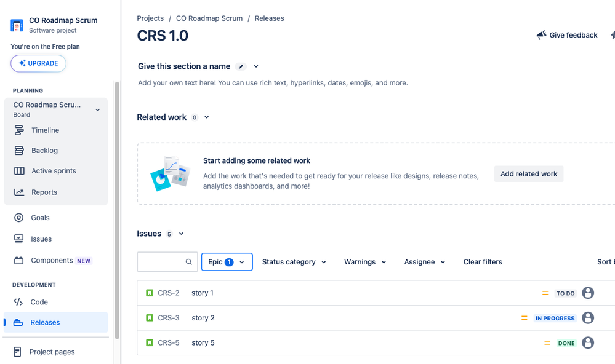
Task: Click the Releases ship icon
Action: click(18, 322)
